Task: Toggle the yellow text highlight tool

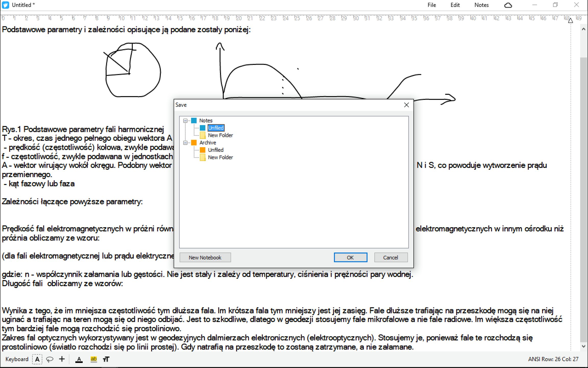Action: point(94,359)
